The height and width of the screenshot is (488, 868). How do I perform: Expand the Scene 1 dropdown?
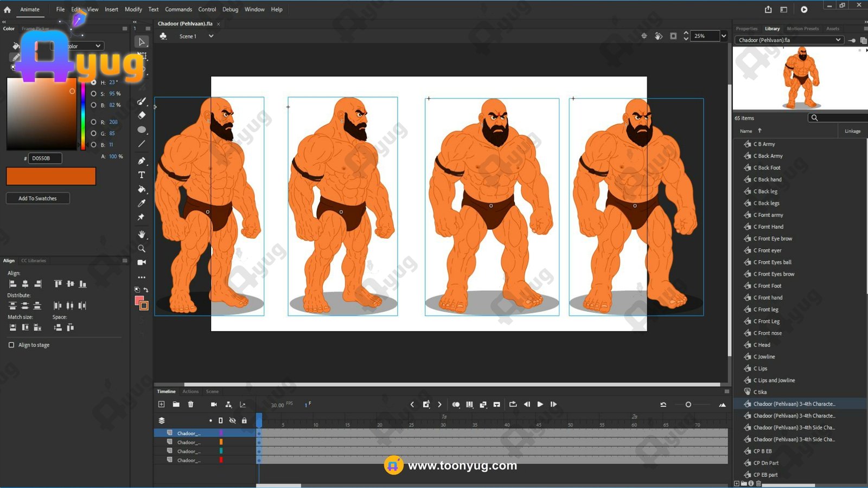[211, 36]
